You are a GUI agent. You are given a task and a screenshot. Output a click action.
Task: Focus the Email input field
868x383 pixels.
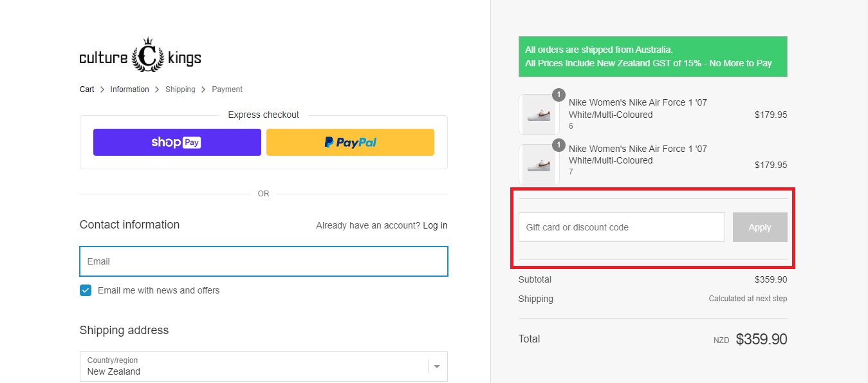pos(263,261)
